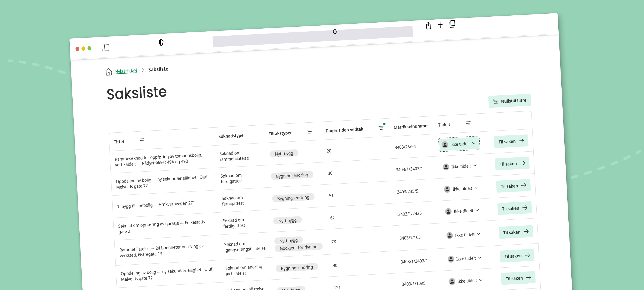The image size is (644, 290).
Task: Click Til saken in the 30 days row
Action: [x=512, y=164]
